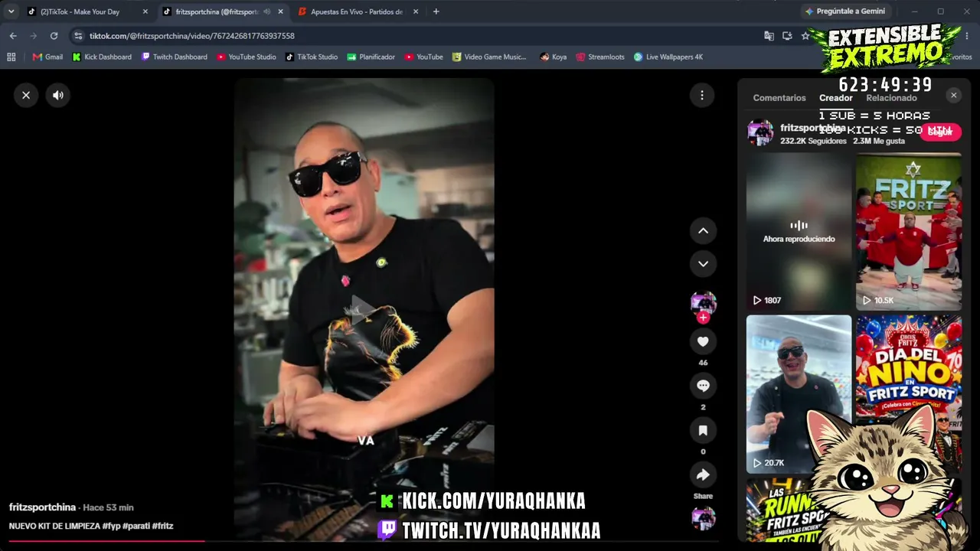Click fritzsportchina username below video
The width and height of the screenshot is (980, 551).
[42, 507]
